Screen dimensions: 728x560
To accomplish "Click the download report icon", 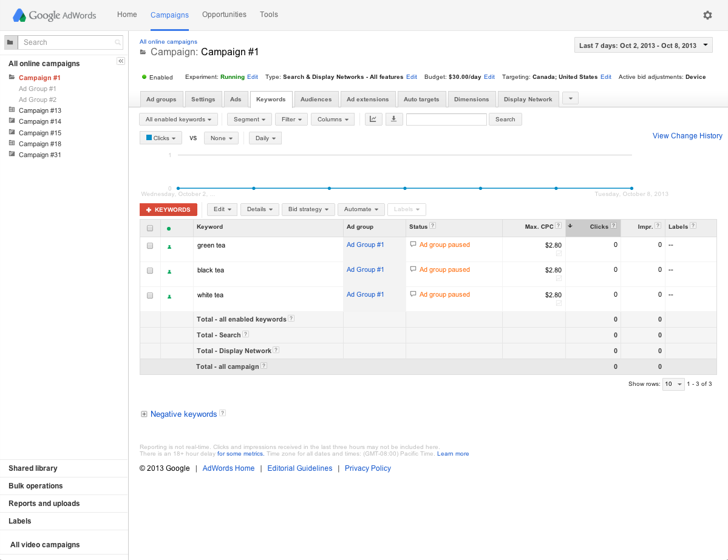I will click(393, 119).
